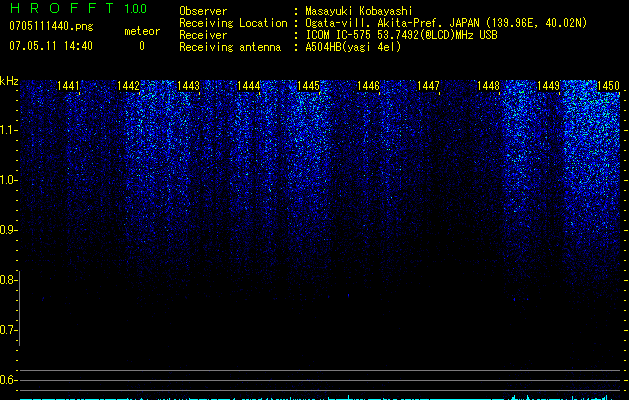The height and width of the screenshot is (400, 629).
Task: Click the 1443 time marker
Action: tap(189, 86)
